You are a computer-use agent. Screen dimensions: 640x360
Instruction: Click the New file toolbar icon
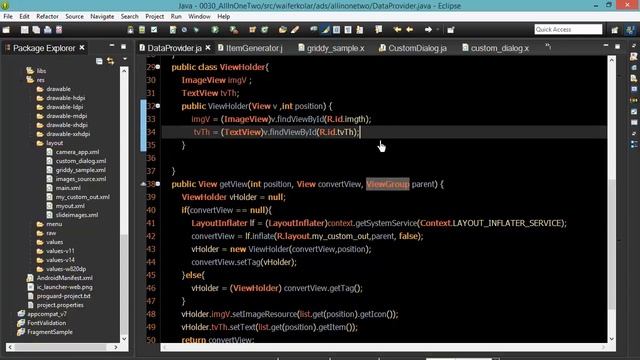pos(6,30)
